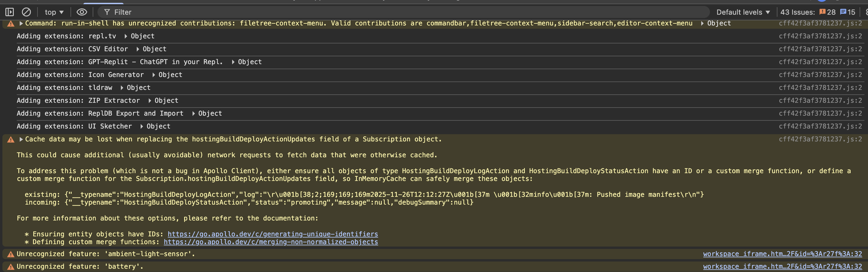
Task: Click the blue issues badge showing 15
Action: point(848,12)
